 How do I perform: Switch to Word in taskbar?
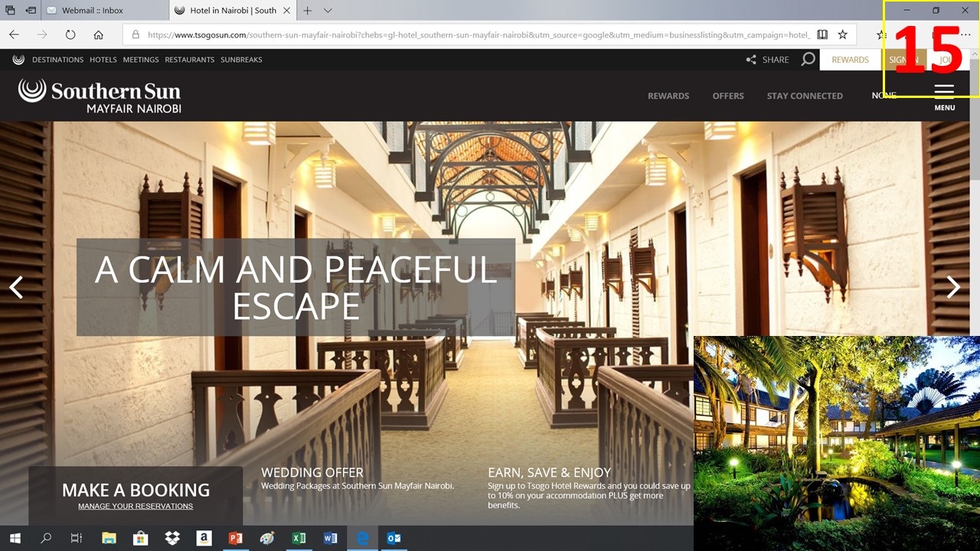click(x=330, y=538)
